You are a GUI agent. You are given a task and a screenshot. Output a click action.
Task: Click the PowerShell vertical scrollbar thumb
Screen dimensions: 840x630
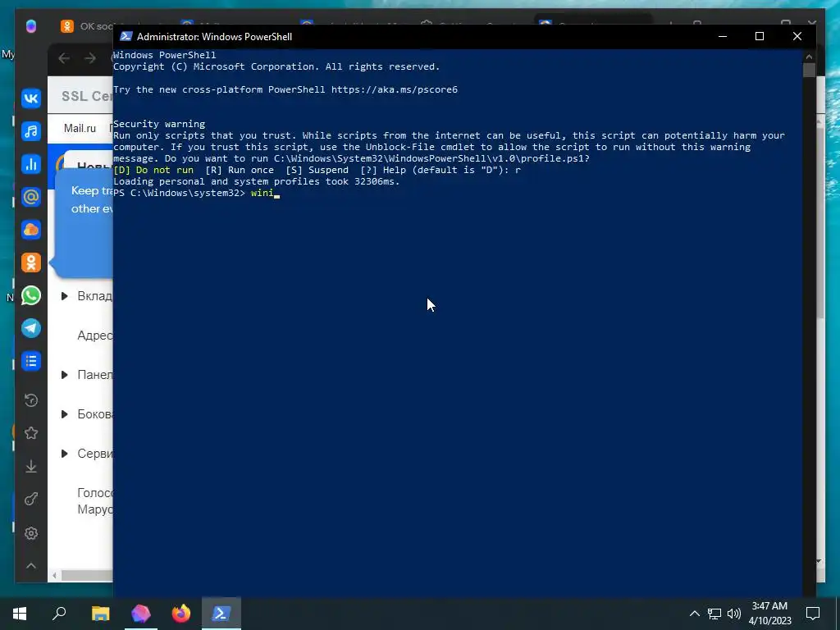pos(809,71)
